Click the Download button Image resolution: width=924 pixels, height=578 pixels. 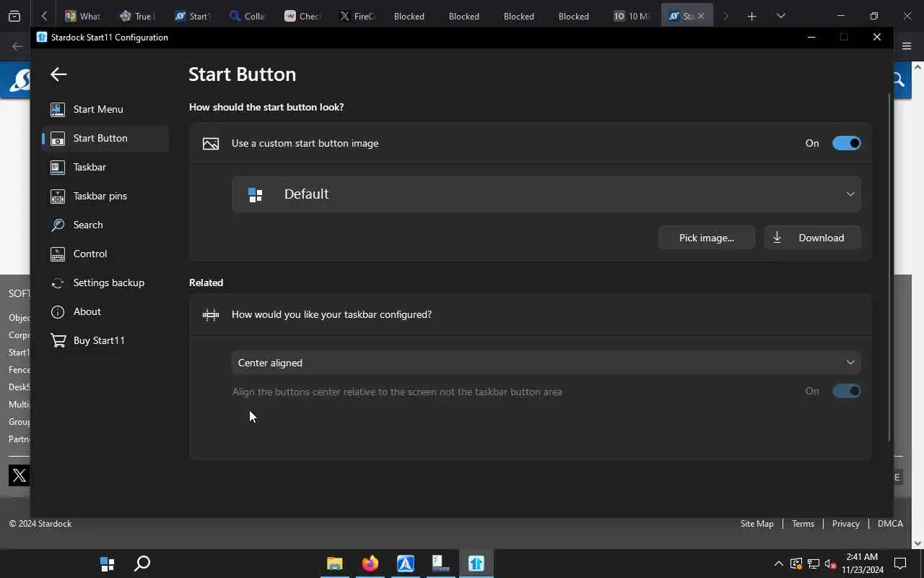click(x=812, y=238)
